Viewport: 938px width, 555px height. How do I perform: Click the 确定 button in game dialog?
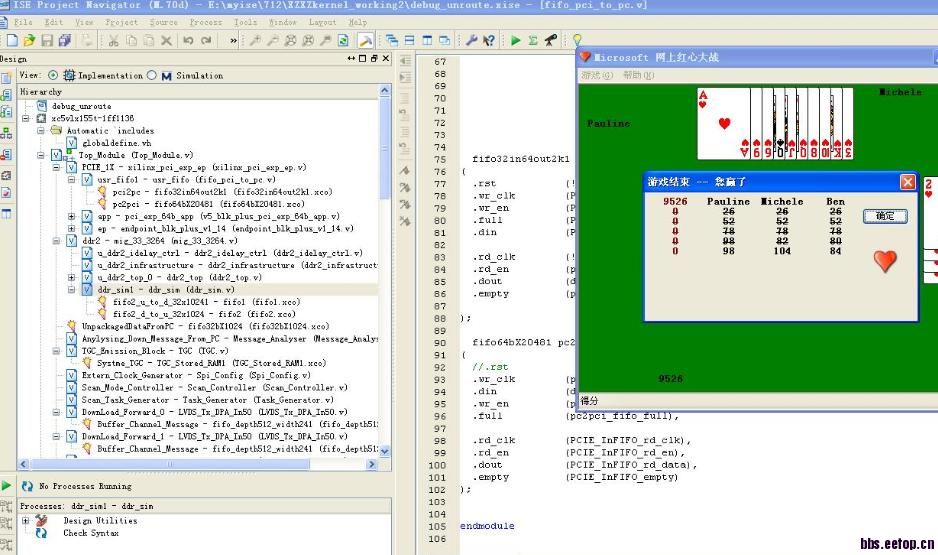(885, 216)
